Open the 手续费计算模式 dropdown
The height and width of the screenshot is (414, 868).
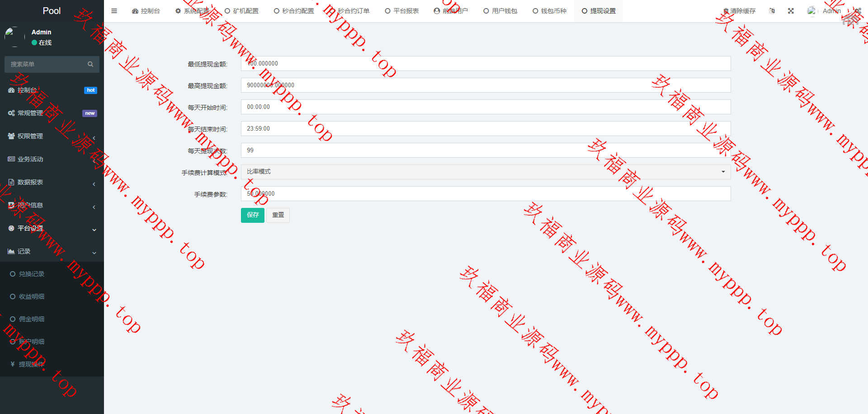click(486, 172)
